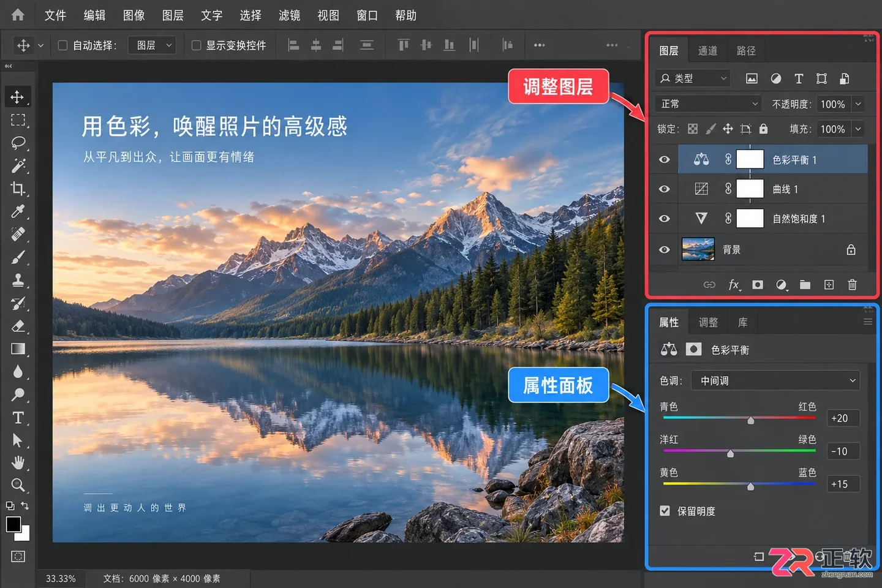Open the auto-select 图层 dropdown
The image size is (882, 588).
152,45
